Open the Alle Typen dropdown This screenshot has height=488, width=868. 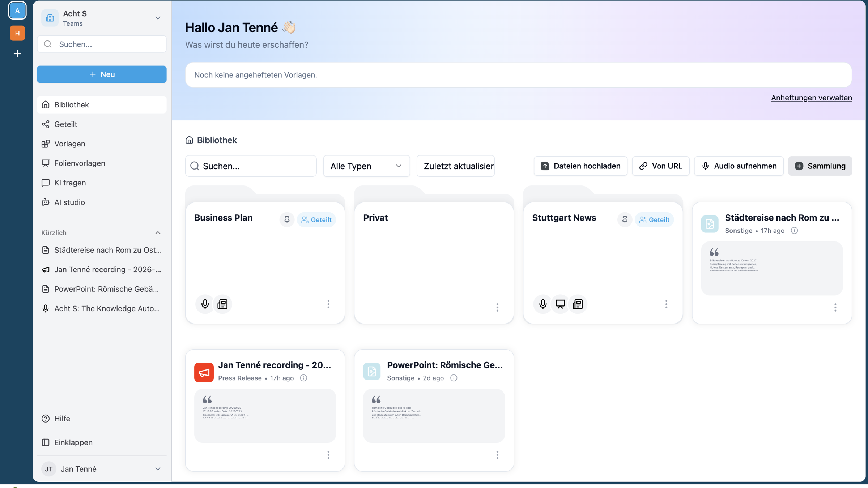click(x=366, y=166)
